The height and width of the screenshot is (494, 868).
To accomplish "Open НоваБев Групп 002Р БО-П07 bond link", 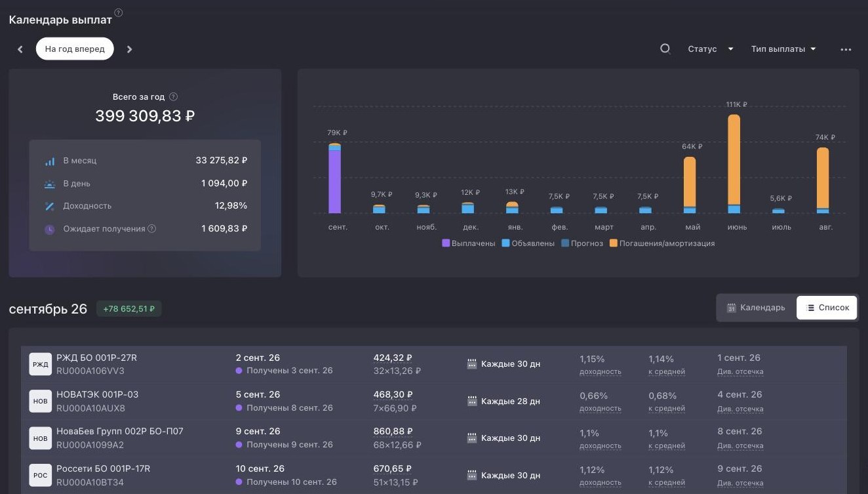I will pyautogui.click(x=120, y=431).
